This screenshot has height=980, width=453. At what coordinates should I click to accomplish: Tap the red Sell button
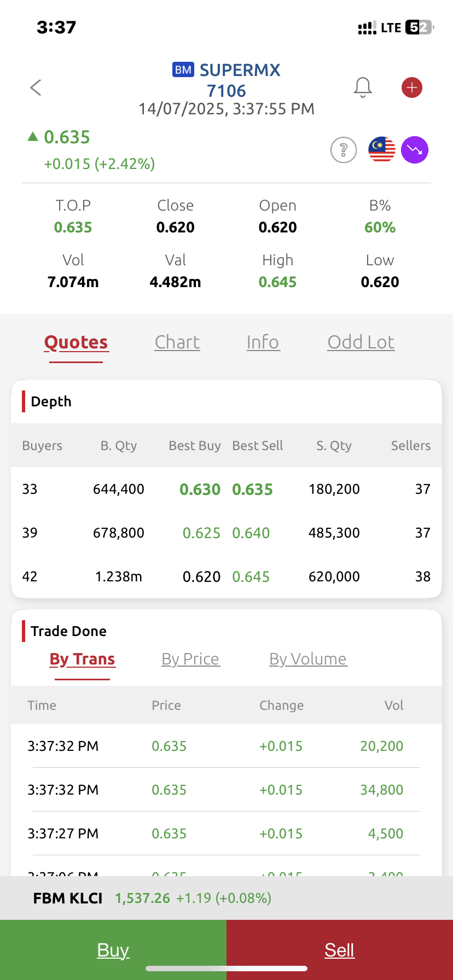tap(340, 950)
